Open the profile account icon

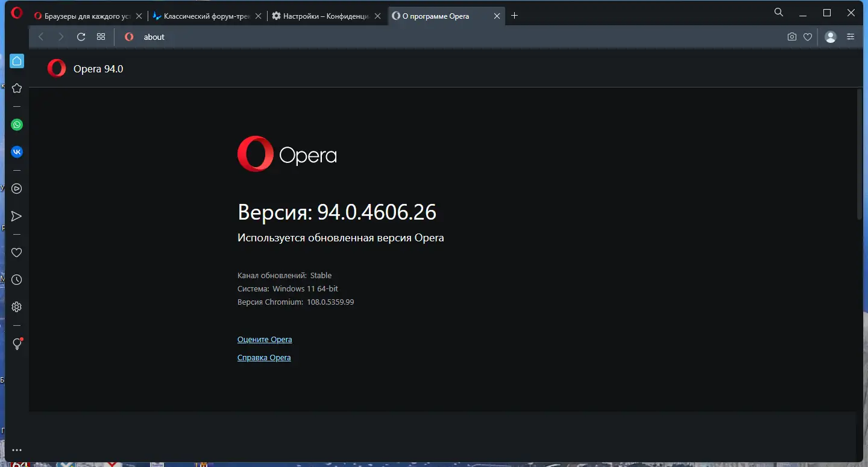[831, 37]
